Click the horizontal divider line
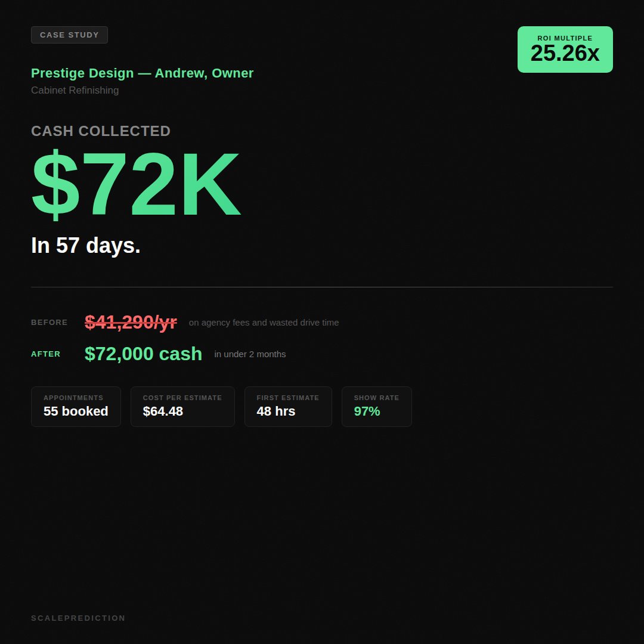This screenshot has height=644, width=644. tap(322, 287)
